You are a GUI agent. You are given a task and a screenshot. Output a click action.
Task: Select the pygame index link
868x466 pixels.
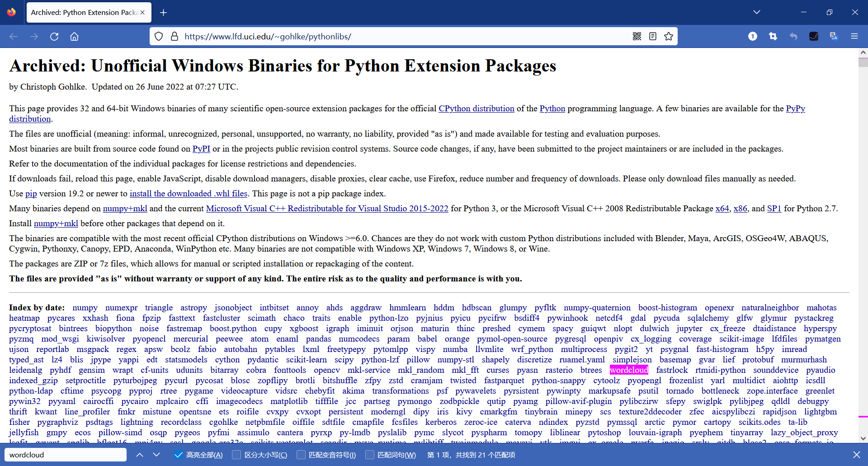pos(199,391)
